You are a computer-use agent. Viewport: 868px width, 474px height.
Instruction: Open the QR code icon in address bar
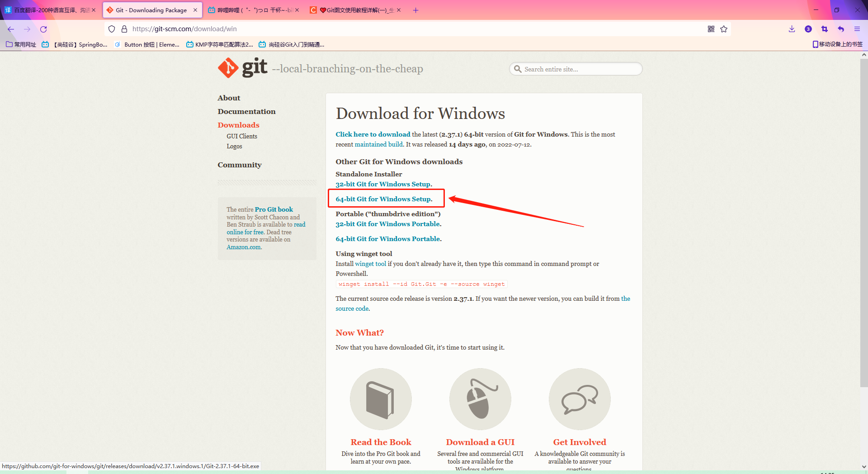[x=711, y=29]
